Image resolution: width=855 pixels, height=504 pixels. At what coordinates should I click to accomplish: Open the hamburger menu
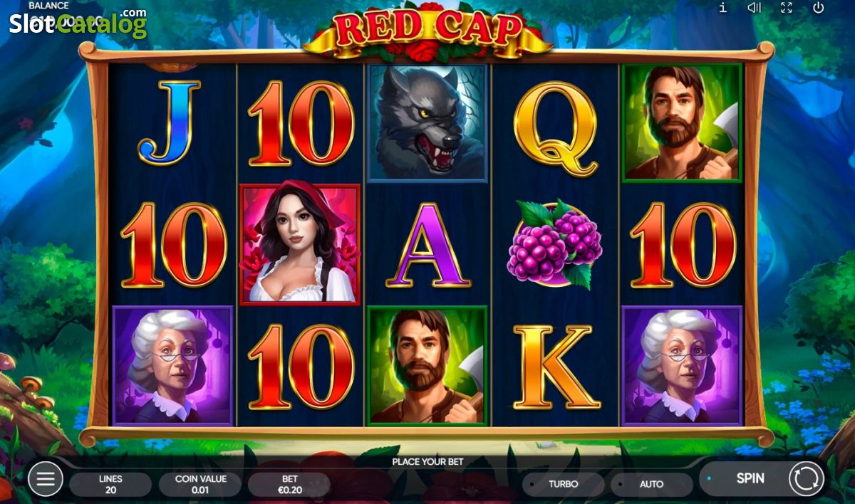tap(46, 479)
